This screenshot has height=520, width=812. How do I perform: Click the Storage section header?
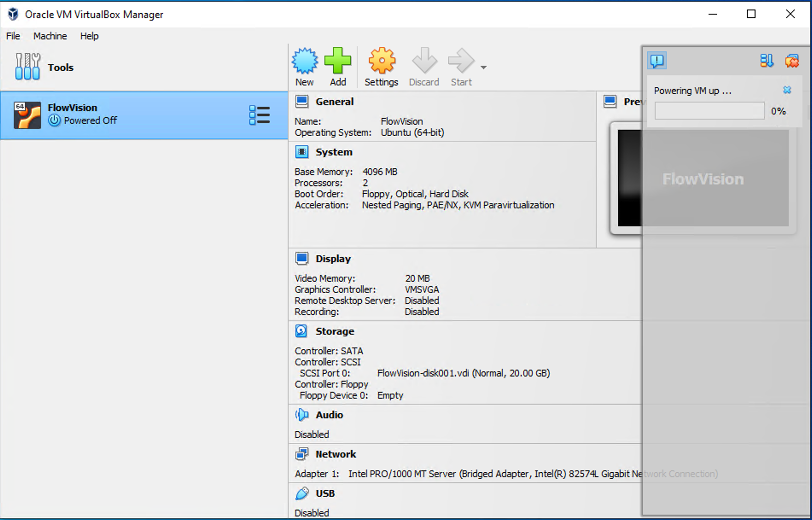[335, 331]
